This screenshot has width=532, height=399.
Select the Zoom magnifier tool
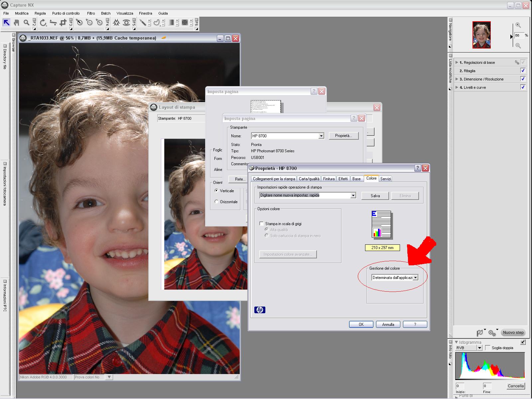tap(26, 23)
